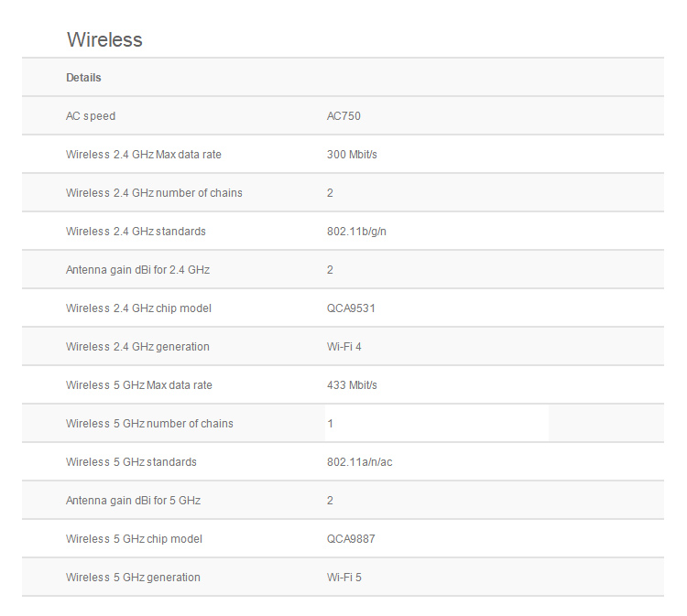687x616 pixels.
Task: Select the QCA9531 chip model value
Action: point(351,308)
